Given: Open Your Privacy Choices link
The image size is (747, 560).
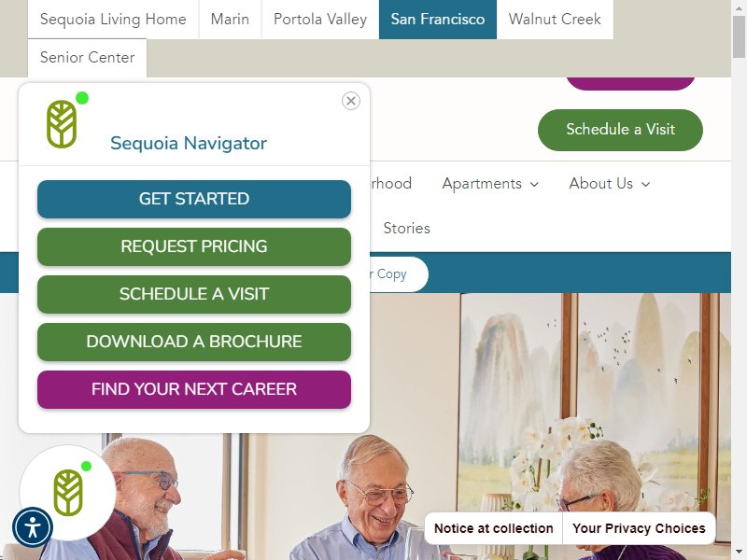Looking at the screenshot, I should pos(639,528).
